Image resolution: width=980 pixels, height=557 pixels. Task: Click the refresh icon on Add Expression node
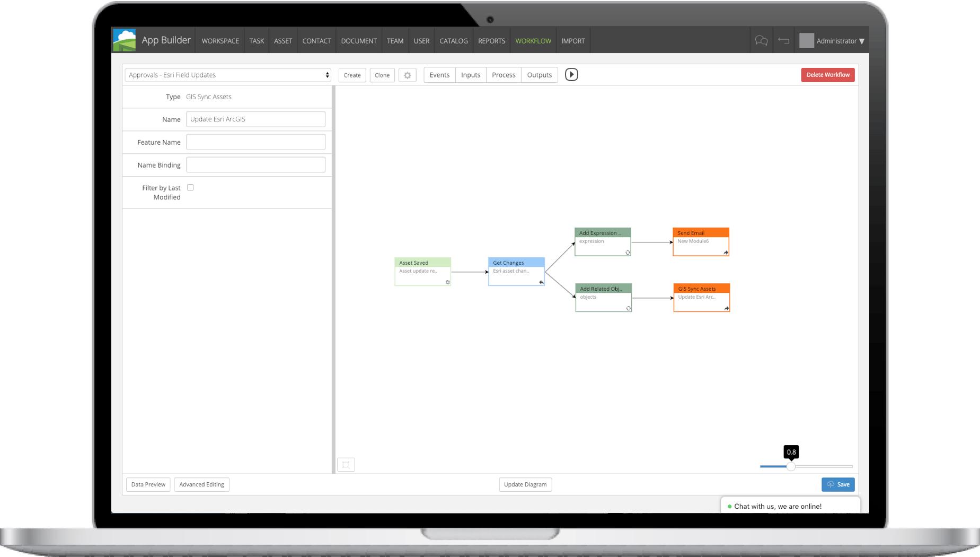(626, 253)
